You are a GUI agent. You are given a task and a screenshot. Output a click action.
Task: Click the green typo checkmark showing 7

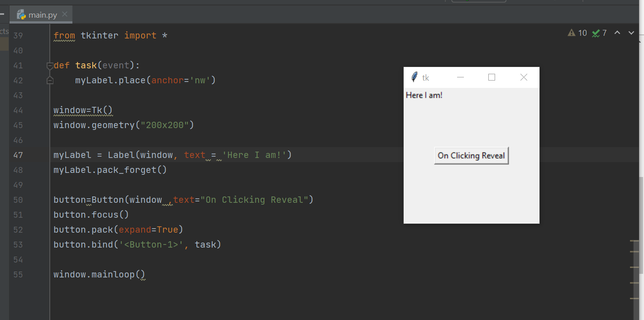coord(599,33)
